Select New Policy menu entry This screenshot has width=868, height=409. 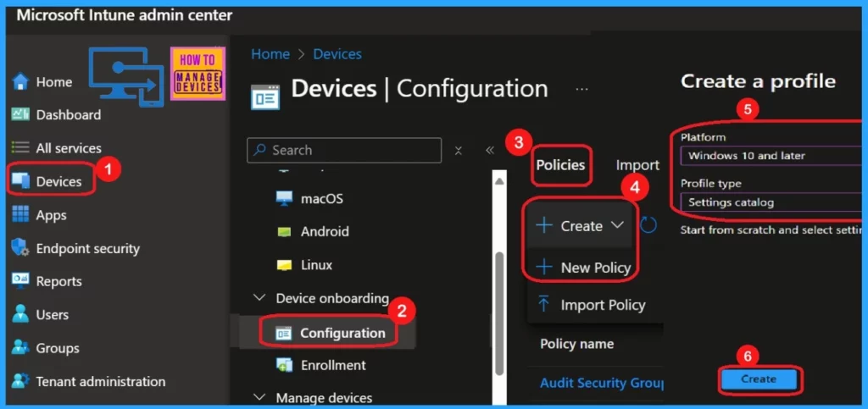596,268
